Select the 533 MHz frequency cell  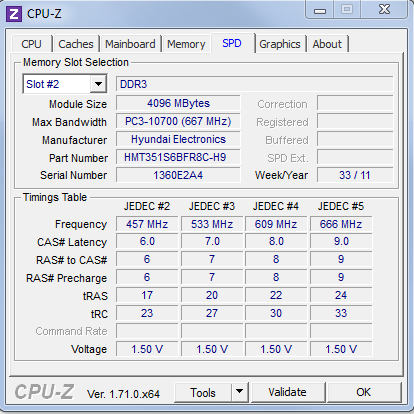[x=212, y=224]
